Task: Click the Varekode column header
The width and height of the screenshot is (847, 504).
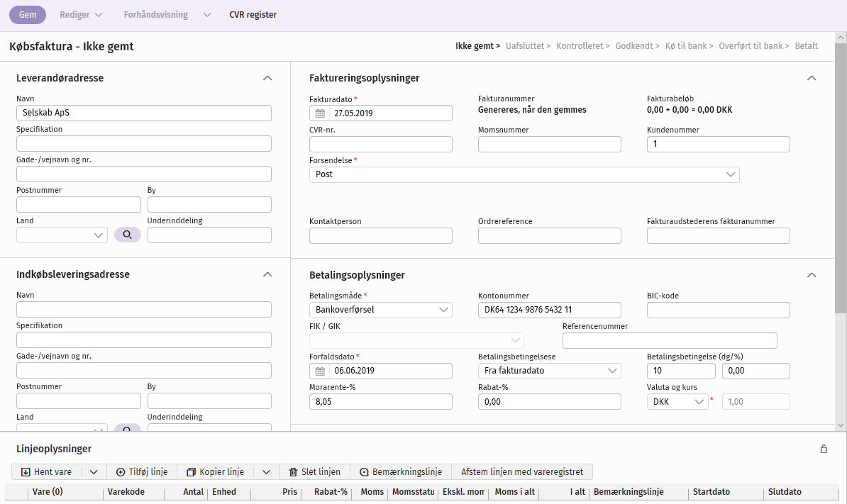Action: 126,492
